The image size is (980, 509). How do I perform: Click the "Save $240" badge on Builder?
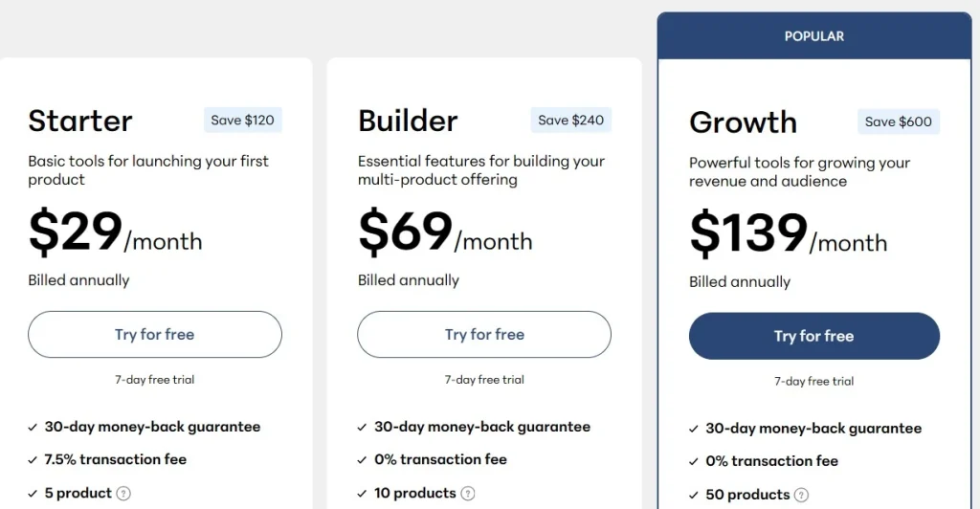click(x=571, y=121)
